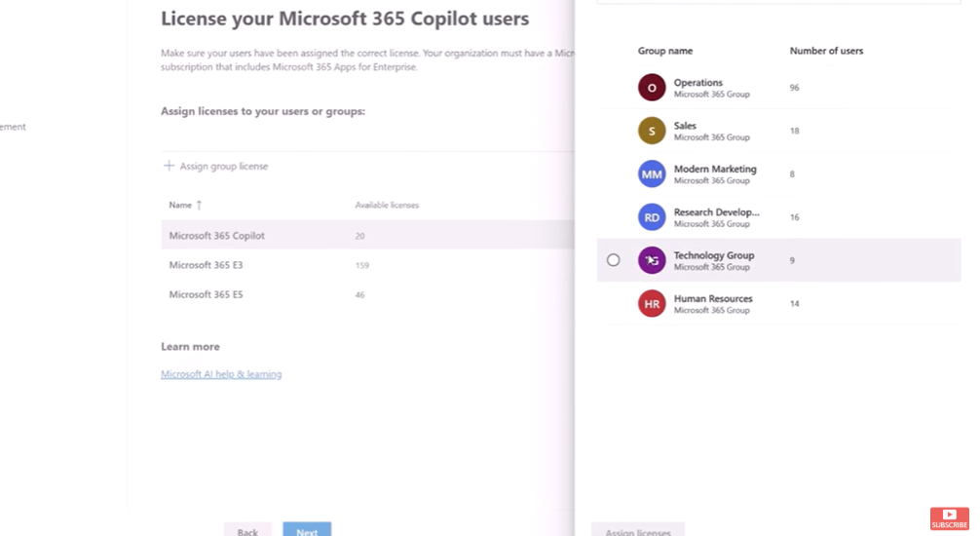Image resolution: width=980 pixels, height=536 pixels.
Task: Click the Operations group name
Action: click(698, 82)
